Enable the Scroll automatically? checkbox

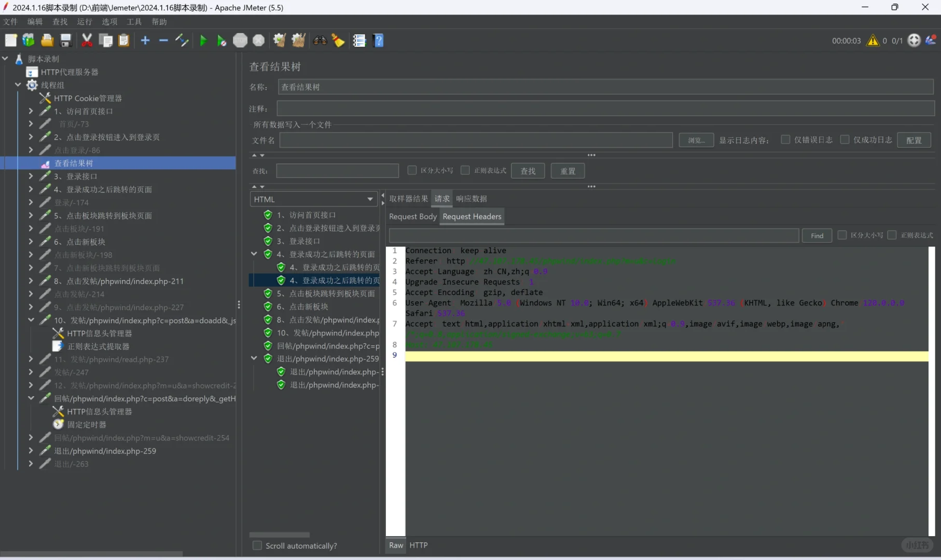tap(257, 545)
